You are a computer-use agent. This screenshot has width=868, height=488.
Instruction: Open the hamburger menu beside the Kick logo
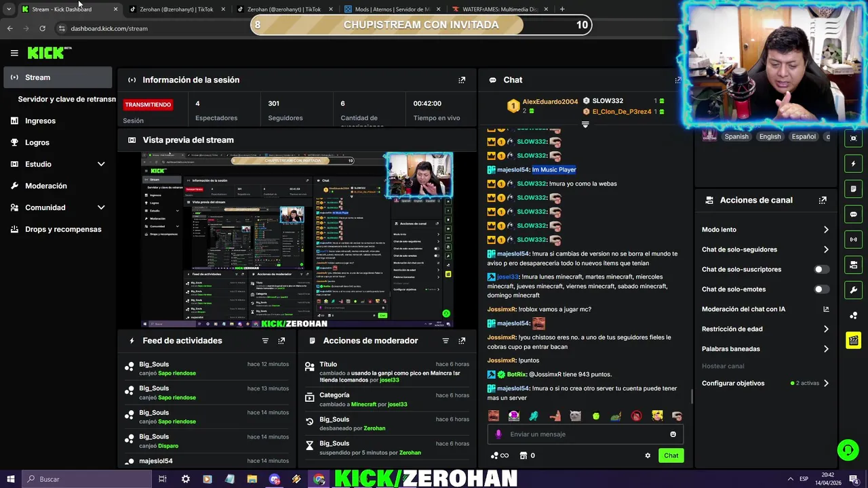[14, 53]
